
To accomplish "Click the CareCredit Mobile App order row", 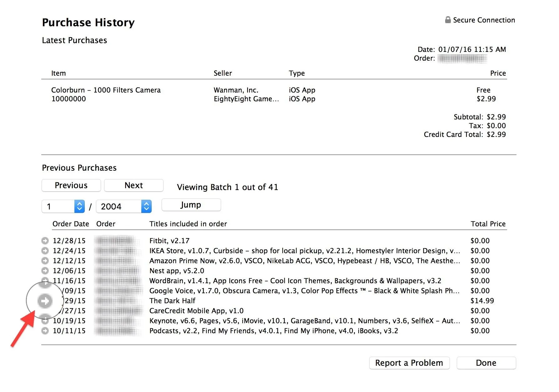I will [x=196, y=311].
